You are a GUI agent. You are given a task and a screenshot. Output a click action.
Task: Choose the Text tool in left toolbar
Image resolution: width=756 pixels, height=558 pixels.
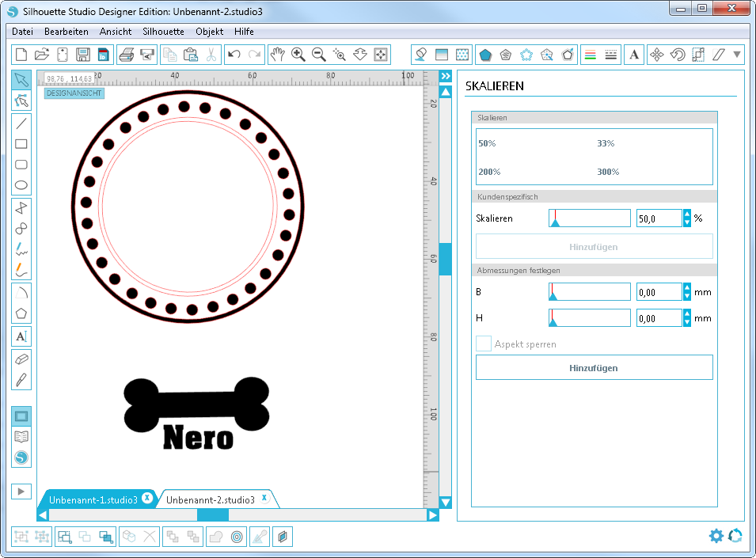pyautogui.click(x=21, y=336)
